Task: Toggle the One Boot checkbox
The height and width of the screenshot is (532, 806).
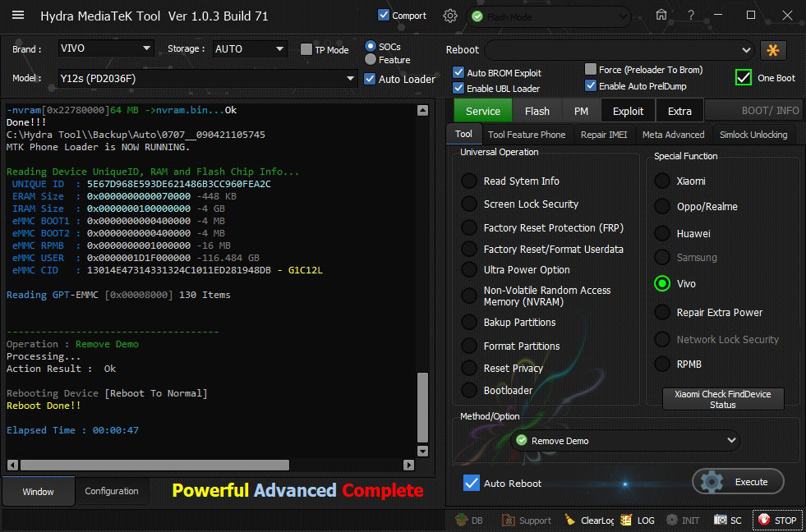Action: [744, 77]
